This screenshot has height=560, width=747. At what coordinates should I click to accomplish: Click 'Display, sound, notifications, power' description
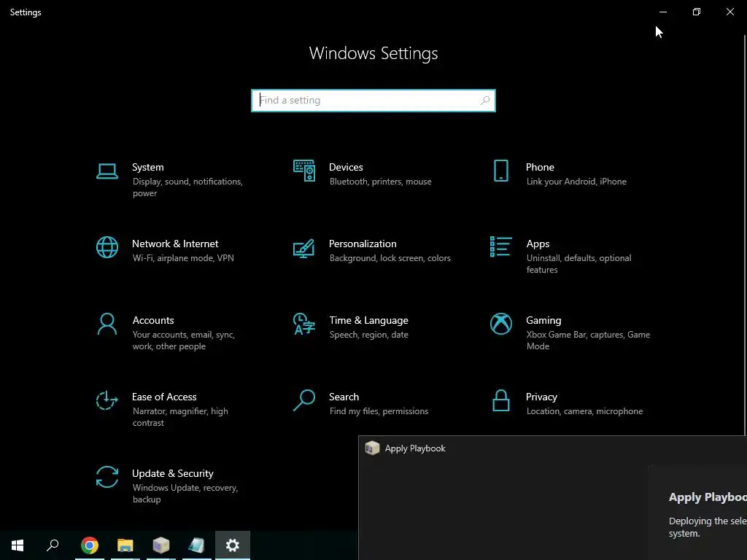(187, 187)
